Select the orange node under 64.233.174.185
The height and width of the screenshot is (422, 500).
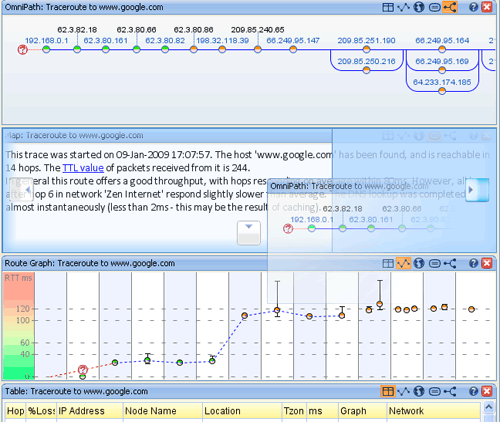(x=442, y=91)
